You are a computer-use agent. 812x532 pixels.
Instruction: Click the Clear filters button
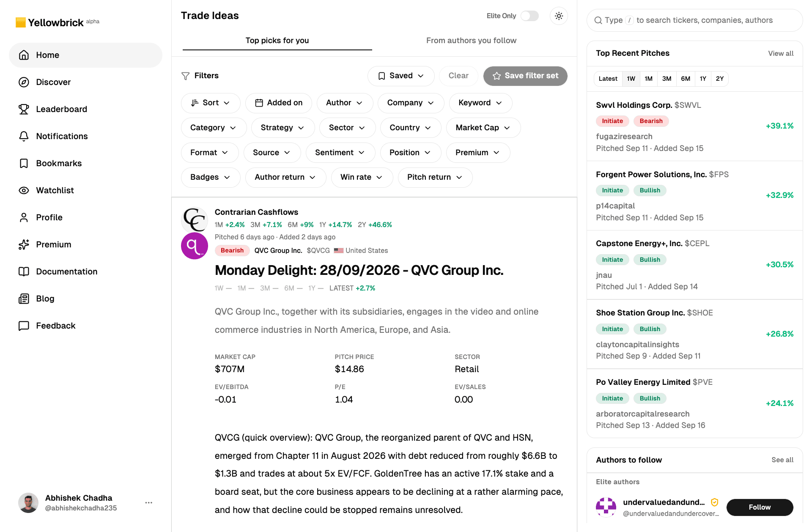coord(458,76)
